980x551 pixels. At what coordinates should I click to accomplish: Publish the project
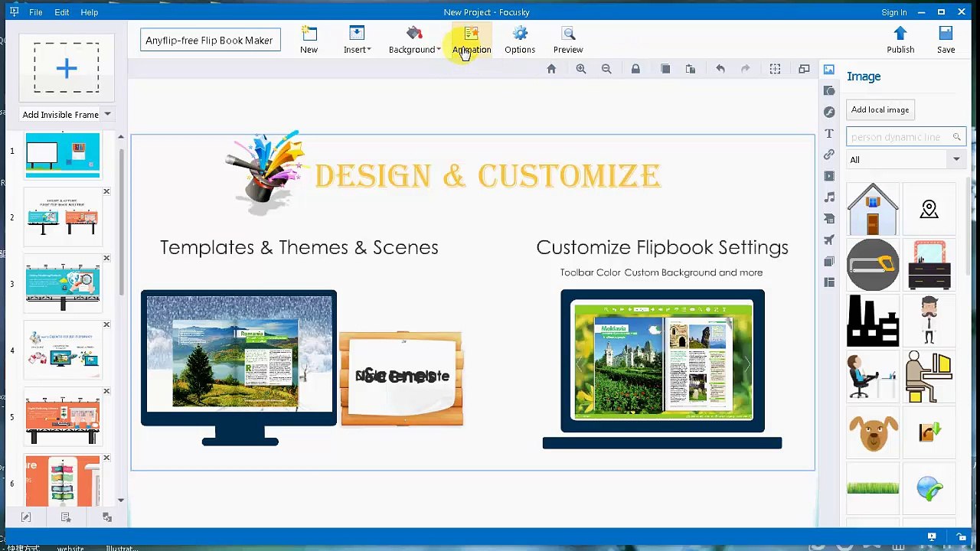900,40
